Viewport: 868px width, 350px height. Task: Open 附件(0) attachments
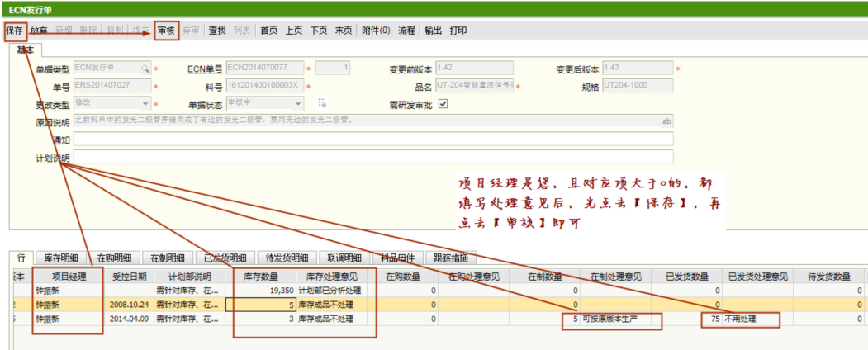[376, 31]
